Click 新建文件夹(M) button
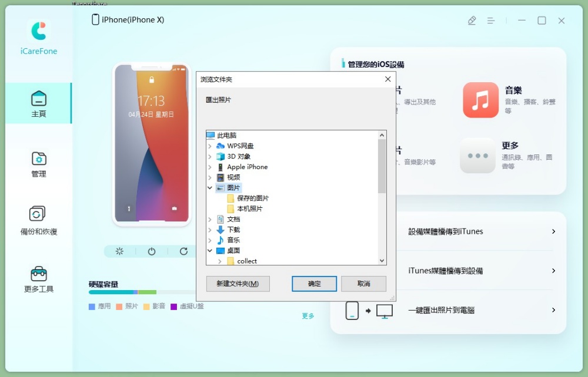Image resolution: width=588 pixels, height=377 pixels. [x=238, y=284]
